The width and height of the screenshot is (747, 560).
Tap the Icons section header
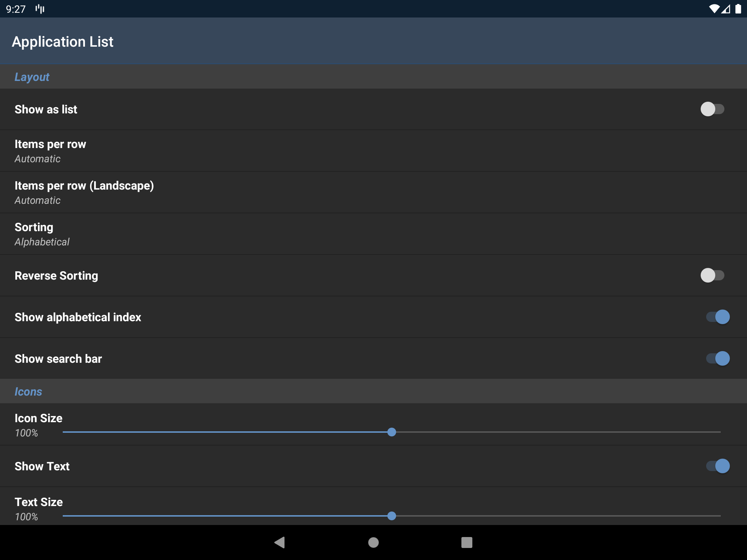click(28, 391)
